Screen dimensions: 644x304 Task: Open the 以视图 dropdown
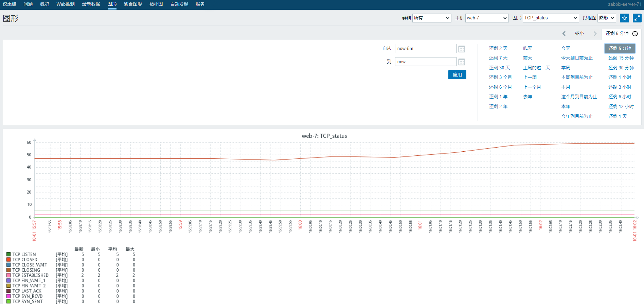coord(607,18)
